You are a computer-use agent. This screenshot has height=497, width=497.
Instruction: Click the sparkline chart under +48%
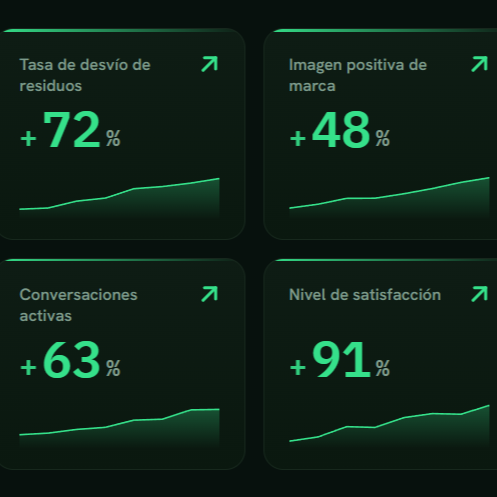(389, 198)
